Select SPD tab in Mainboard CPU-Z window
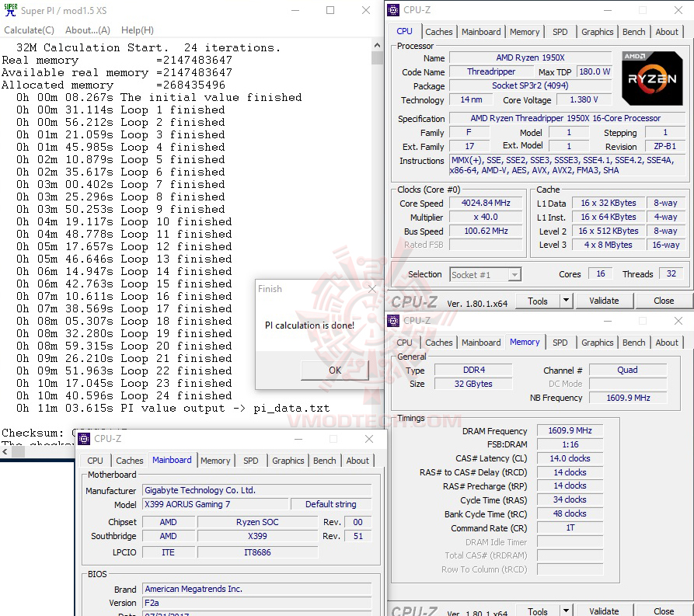The height and width of the screenshot is (616, 694). (250, 461)
